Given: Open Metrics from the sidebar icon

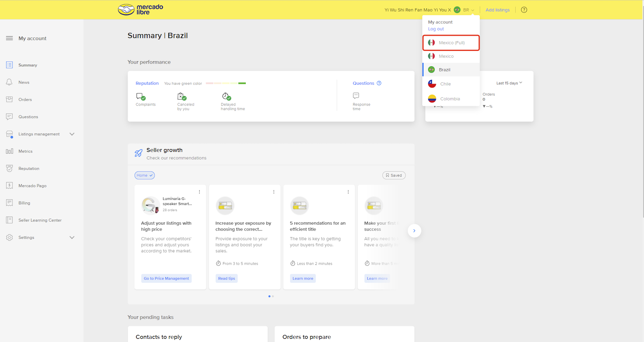Looking at the screenshot, I should point(9,151).
